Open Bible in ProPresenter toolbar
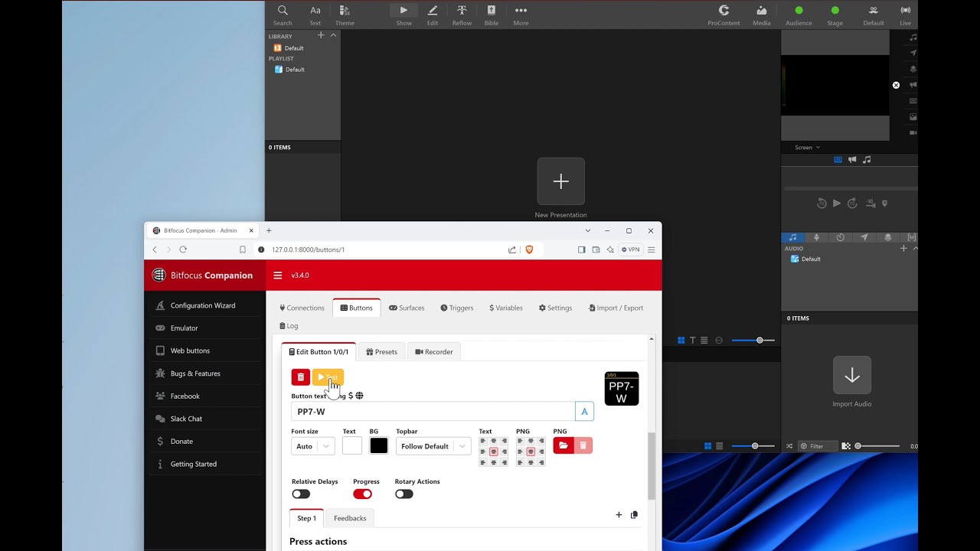Viewport: 980px width, 551px height. tap(492, 15)
